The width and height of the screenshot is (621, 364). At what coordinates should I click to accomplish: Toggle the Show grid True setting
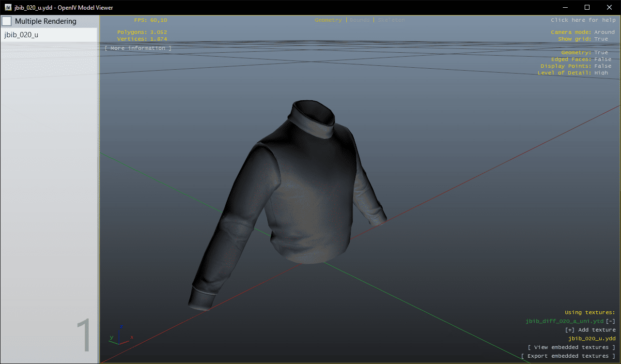pyautogui.click(x=601, y=39)
